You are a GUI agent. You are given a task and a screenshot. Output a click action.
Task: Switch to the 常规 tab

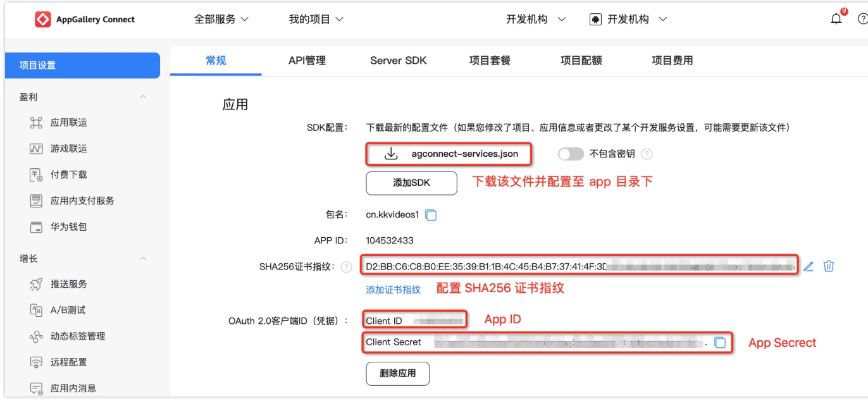click(216, 61)
